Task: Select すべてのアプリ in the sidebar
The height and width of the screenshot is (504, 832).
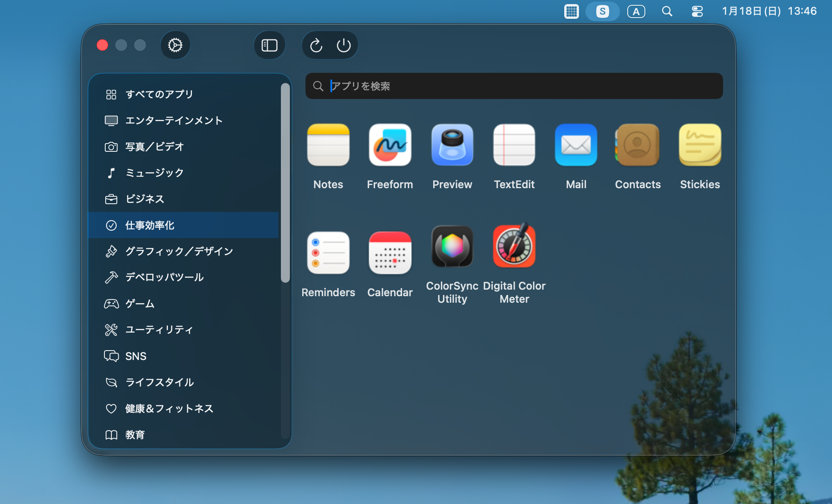Action: [x=159, y=94]
